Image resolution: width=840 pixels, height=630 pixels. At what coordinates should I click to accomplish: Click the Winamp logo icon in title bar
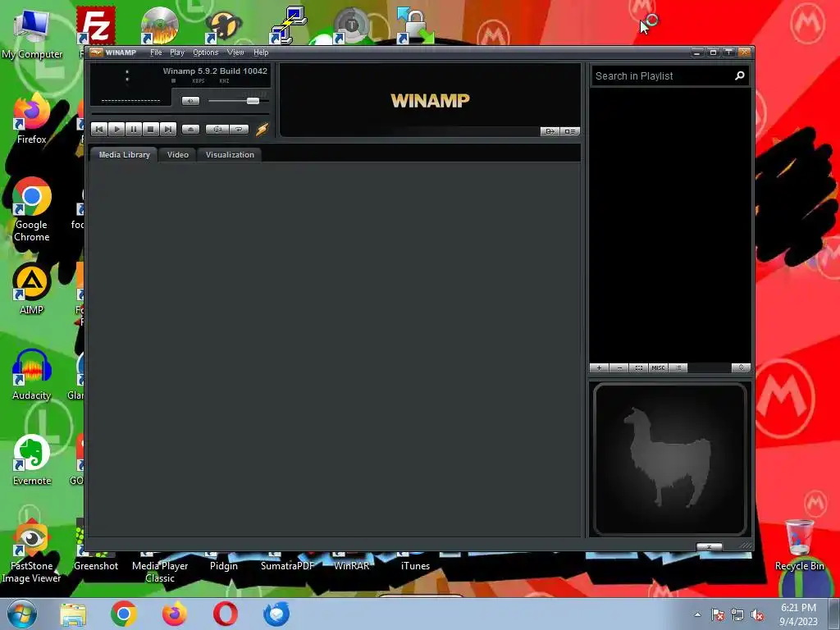coord(97,52)
